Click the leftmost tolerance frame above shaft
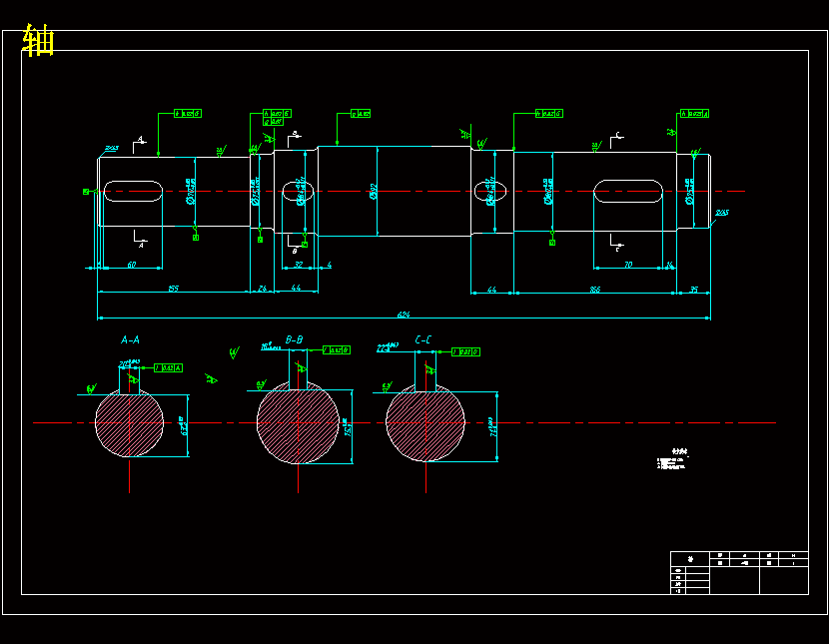 tap(188, 114)
